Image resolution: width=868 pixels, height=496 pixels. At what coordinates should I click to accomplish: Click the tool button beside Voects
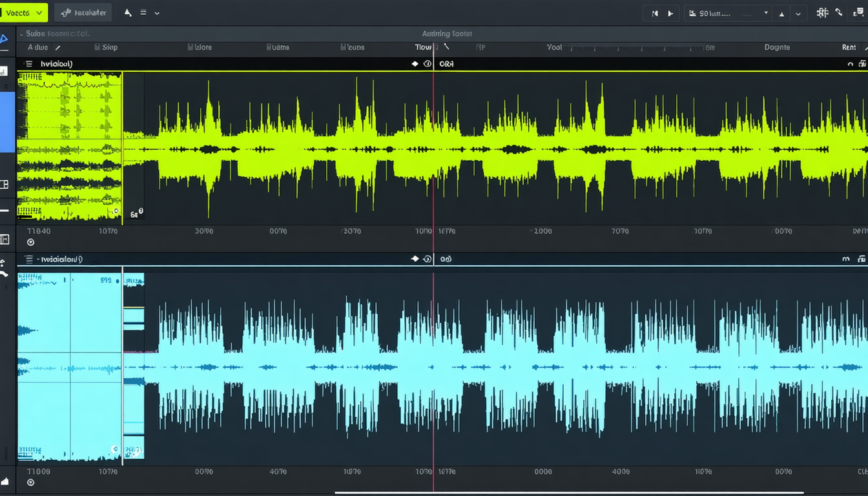coord(83,12)
